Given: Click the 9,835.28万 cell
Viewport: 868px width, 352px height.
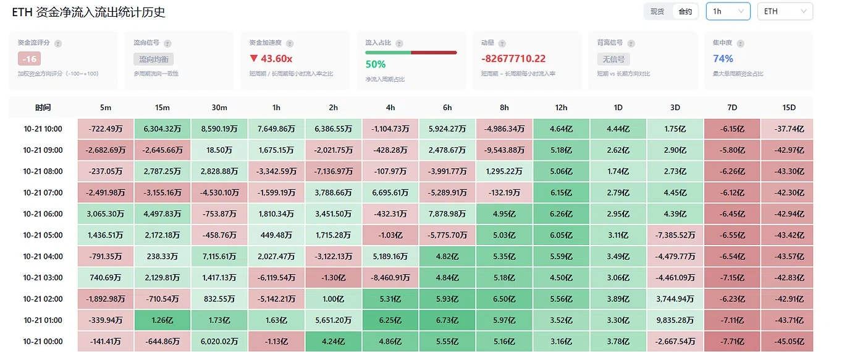Looking at the screenshot, I should (x=675, y=320).
